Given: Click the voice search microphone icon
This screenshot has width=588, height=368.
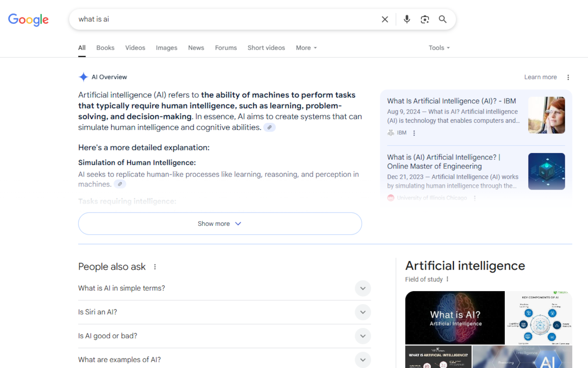Looking at the screenshot, I should (x=407, y=19).
